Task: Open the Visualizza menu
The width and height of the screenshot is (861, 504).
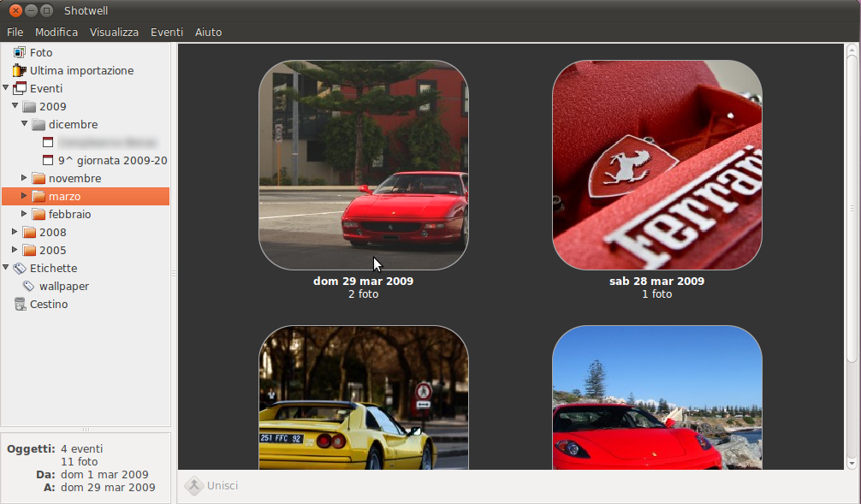Action: (114, 32)
